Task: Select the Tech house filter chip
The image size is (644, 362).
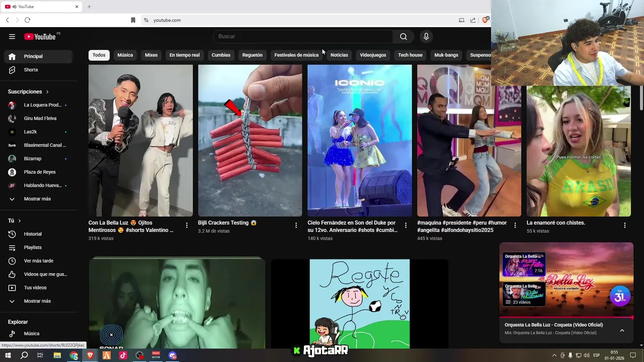Action: (x=410, y=55)
